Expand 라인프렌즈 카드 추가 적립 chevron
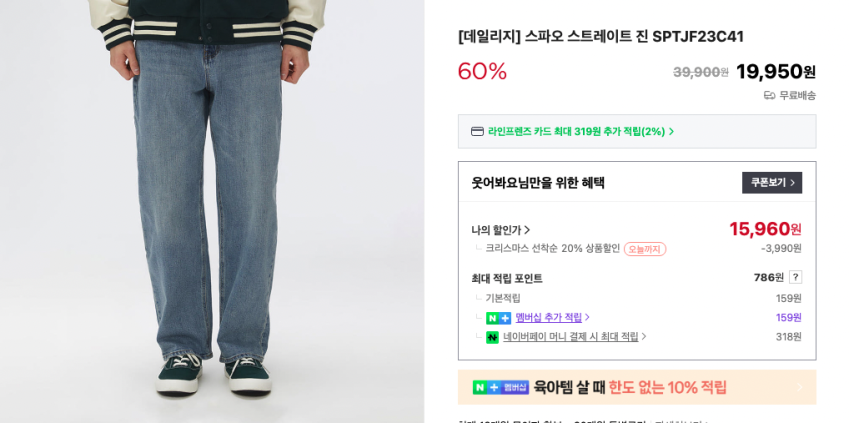This screenshot has width=849, height=423. [x=671, y=132]
